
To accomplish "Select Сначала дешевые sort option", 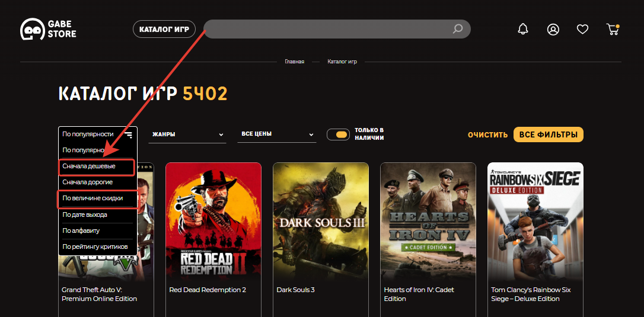I will [x=96, y=166].
